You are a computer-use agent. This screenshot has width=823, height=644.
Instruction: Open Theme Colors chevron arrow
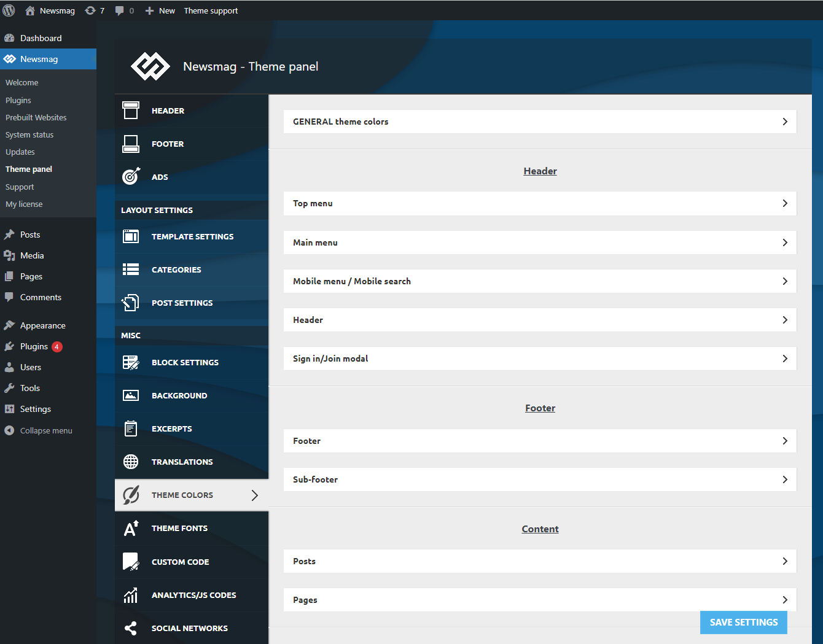click(255, 495)
